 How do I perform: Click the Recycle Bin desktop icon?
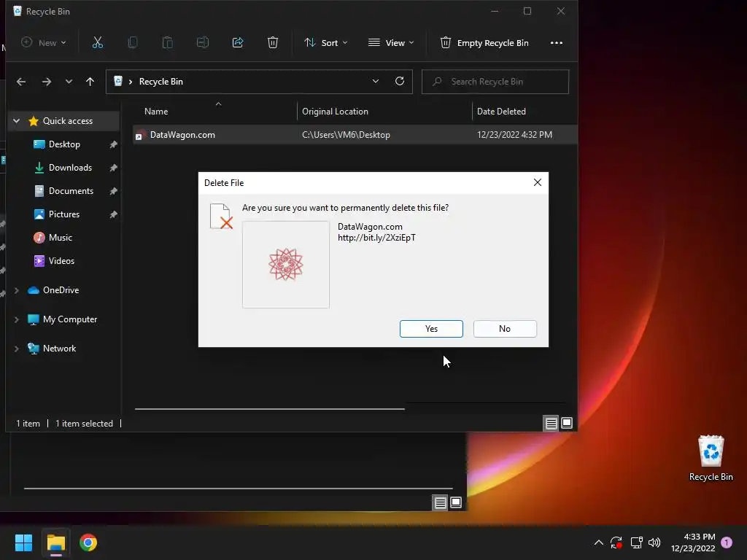(711, 458)
